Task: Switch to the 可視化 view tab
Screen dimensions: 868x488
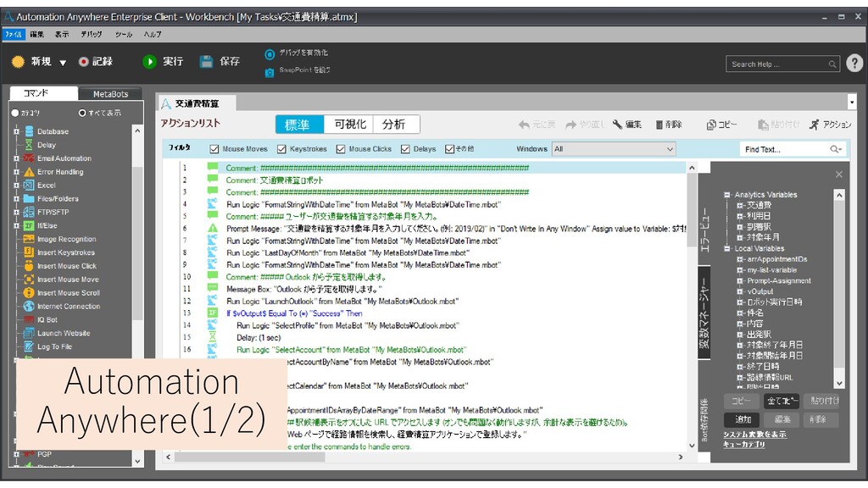Action: click(x=350, y=125)
